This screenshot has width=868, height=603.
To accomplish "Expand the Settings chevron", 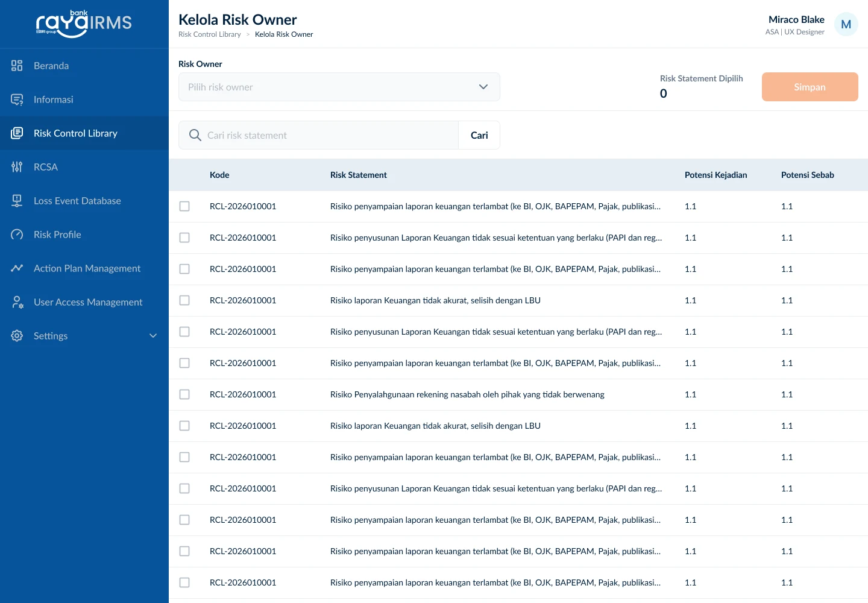I will click(x=153, y=336).
